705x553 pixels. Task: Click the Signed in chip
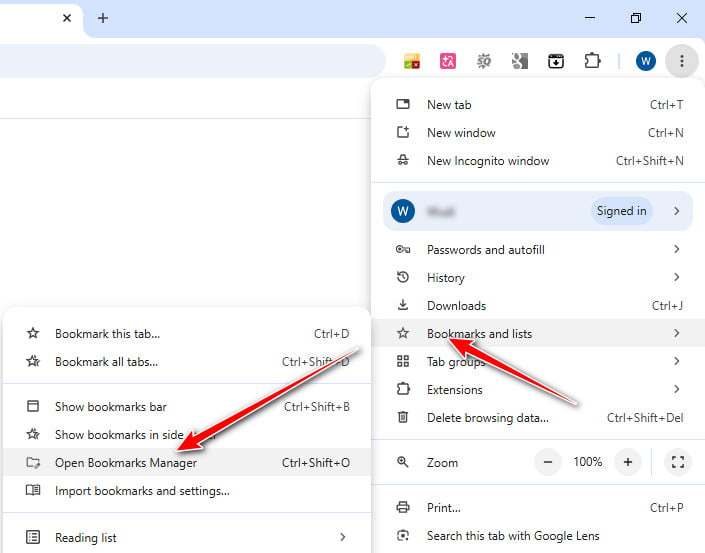[x=621, y=211]
